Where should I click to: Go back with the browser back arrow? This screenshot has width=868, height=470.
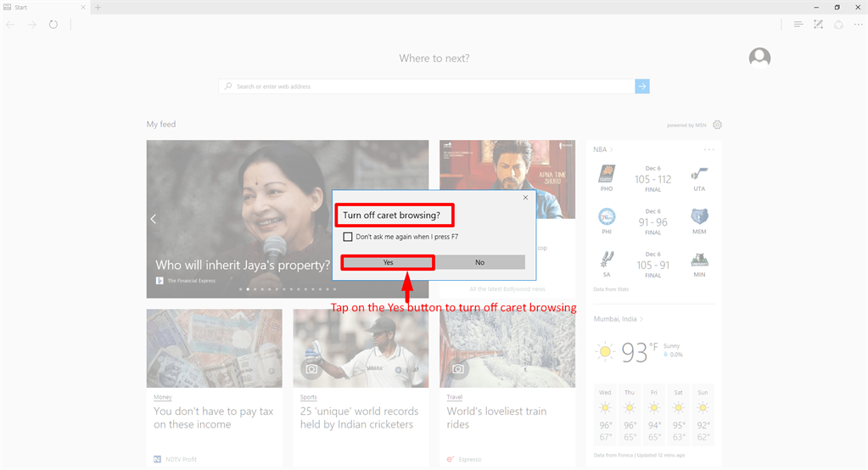click(10, 25)
